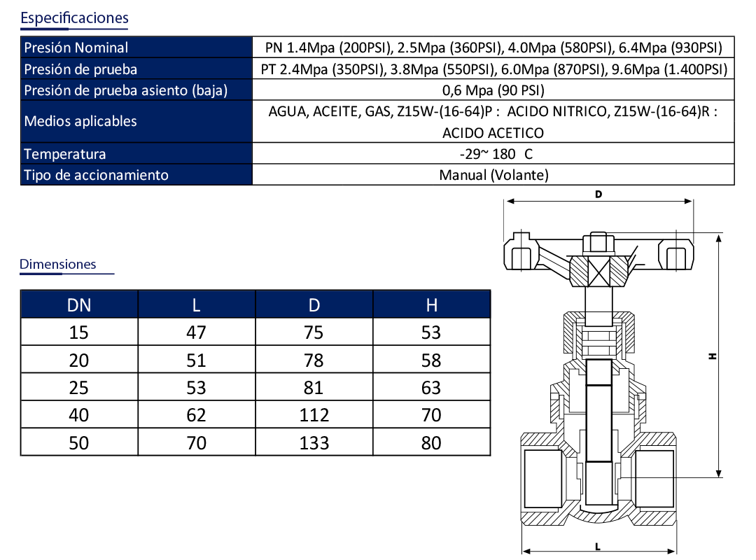
Task: Select the 'Manual (Volante)' value cell
Action: 493,175
